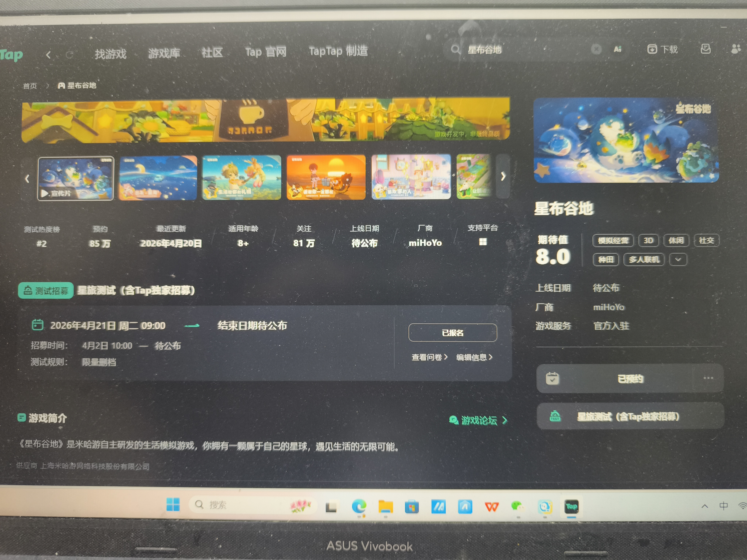Image resolution: width=747 pixels, height=560 pixels.
Task: Select the 种田 tag
Action: 605,260
